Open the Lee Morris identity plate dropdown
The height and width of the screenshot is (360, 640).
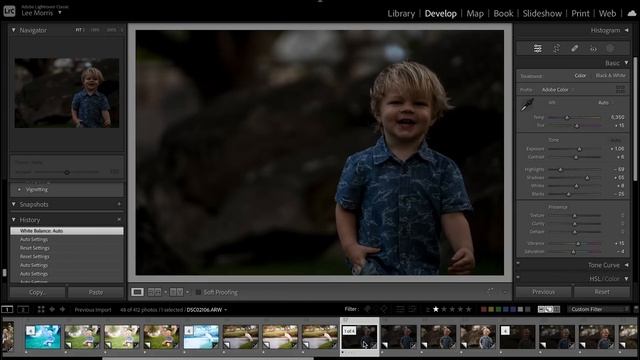pyautogui.click(x=60, y=13)
